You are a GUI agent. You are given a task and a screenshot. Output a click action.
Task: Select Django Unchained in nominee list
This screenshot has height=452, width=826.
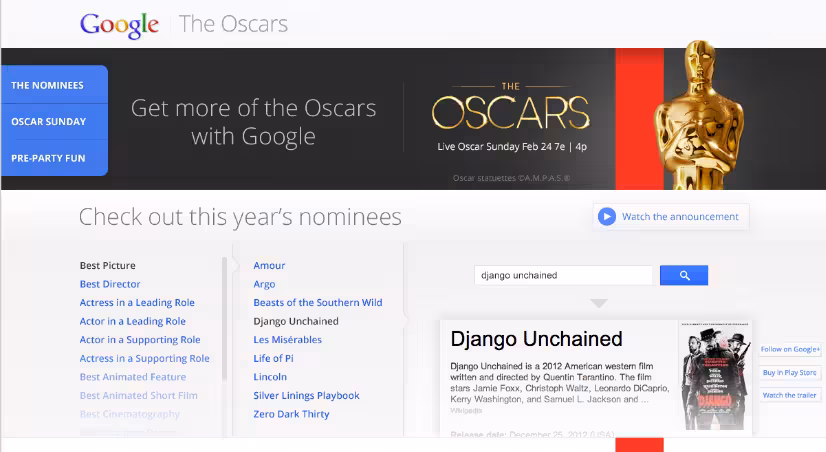(296, 321)
